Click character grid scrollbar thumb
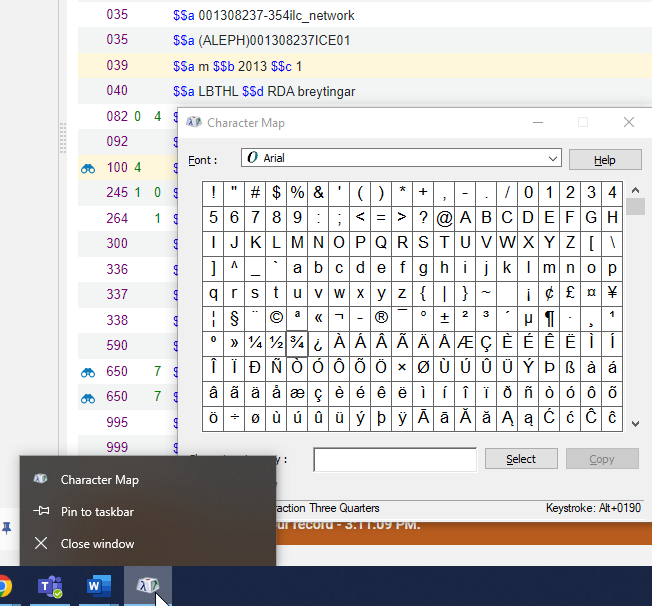This screenshot has width=652, height=606. point(635,206)
